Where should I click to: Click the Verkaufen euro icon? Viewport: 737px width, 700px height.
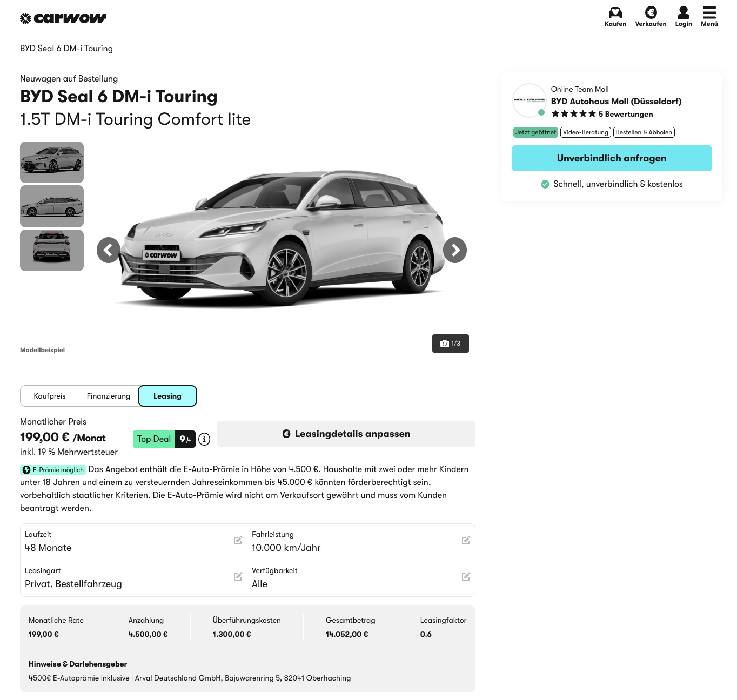click(651, 13)
